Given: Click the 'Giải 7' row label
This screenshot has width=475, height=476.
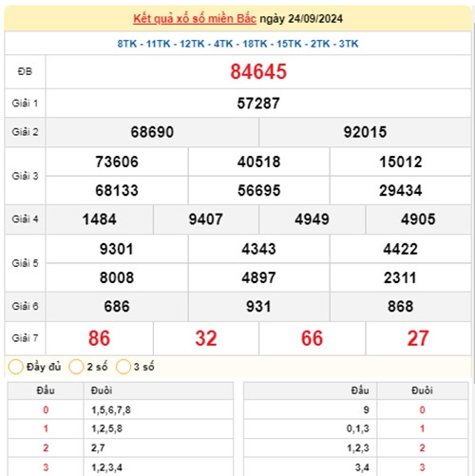Looking at the screenshot, I should (25, 338).
